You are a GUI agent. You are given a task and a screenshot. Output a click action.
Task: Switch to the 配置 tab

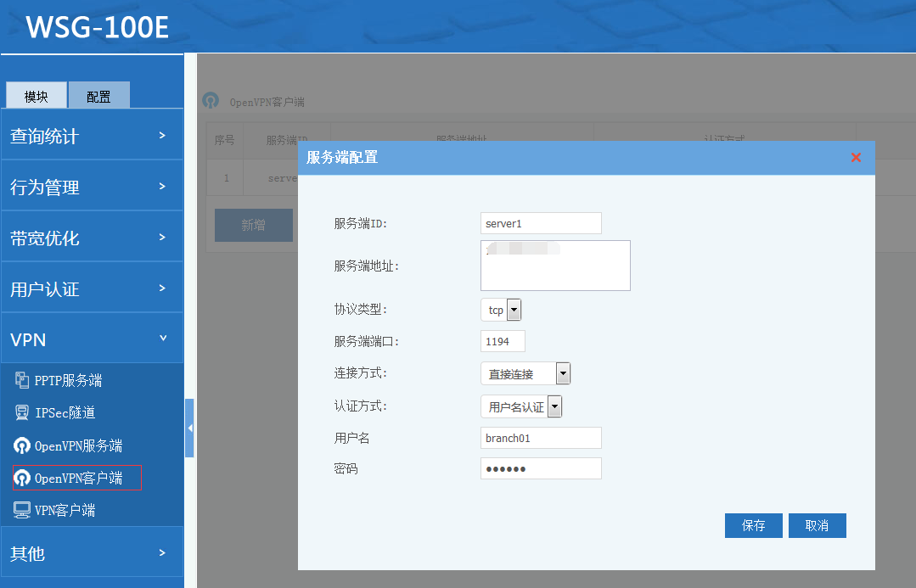98,96
